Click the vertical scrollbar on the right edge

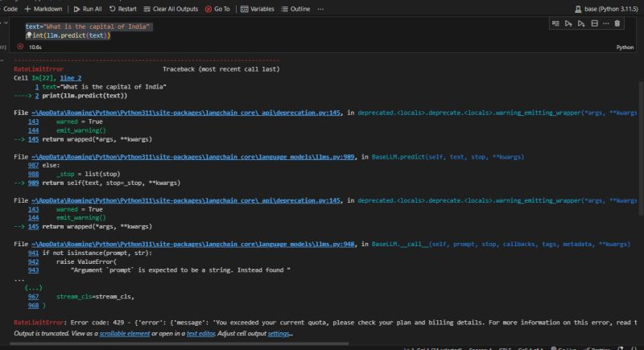click(641, 148)
